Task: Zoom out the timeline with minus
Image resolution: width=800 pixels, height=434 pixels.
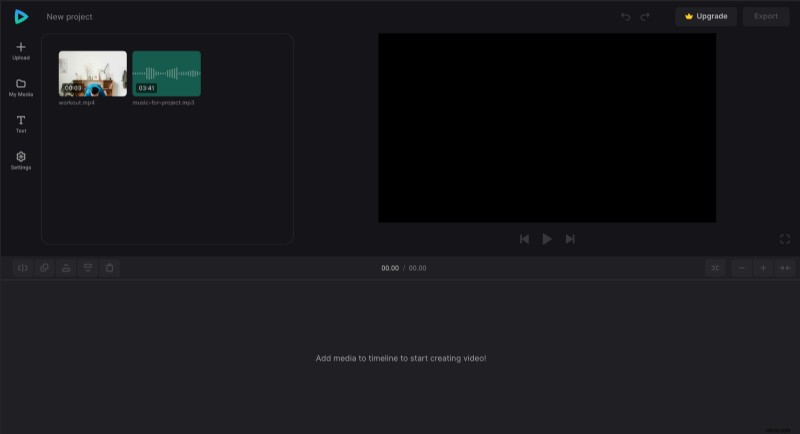Action: point(741,268)
